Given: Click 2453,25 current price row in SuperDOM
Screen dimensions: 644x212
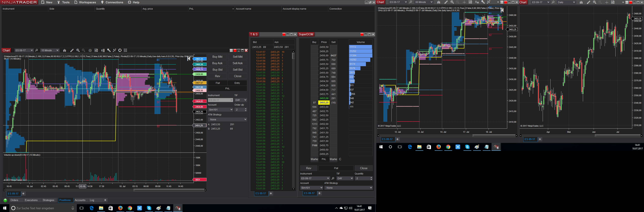Looking at the screenshot, I should pyautogui.click(x=324, y=103).
